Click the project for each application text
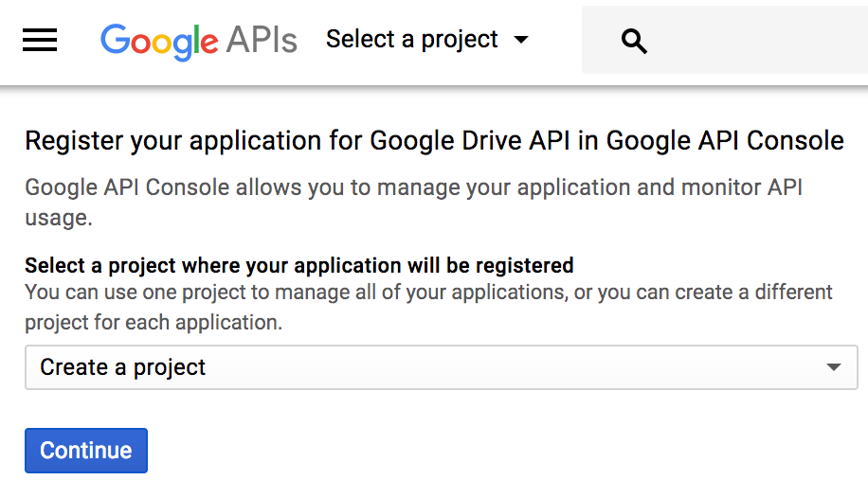 coord(153,322)
